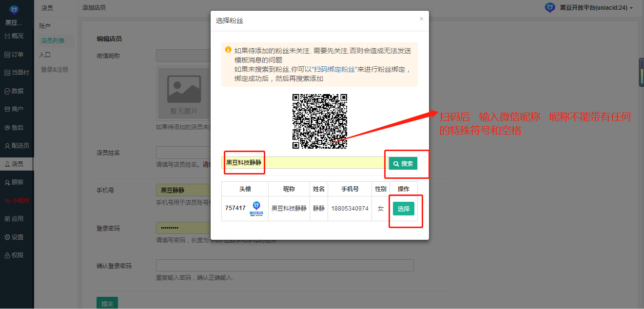Image resolution: width=644 pixels, height=309 pixels.
Task: Open 顾客 customers in the sidebar
Action: click(x=14, y=182)
